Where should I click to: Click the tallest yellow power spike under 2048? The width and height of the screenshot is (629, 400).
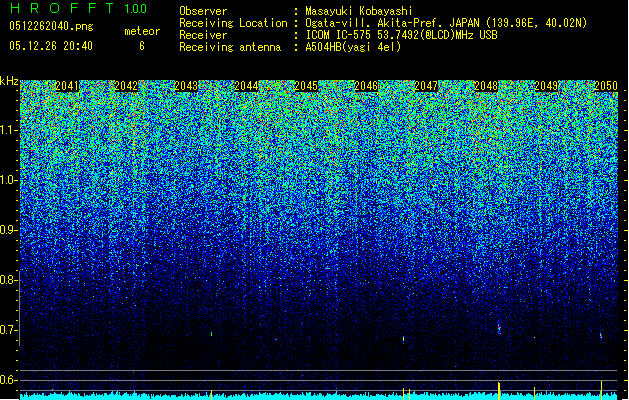click(x=499, y=391)
